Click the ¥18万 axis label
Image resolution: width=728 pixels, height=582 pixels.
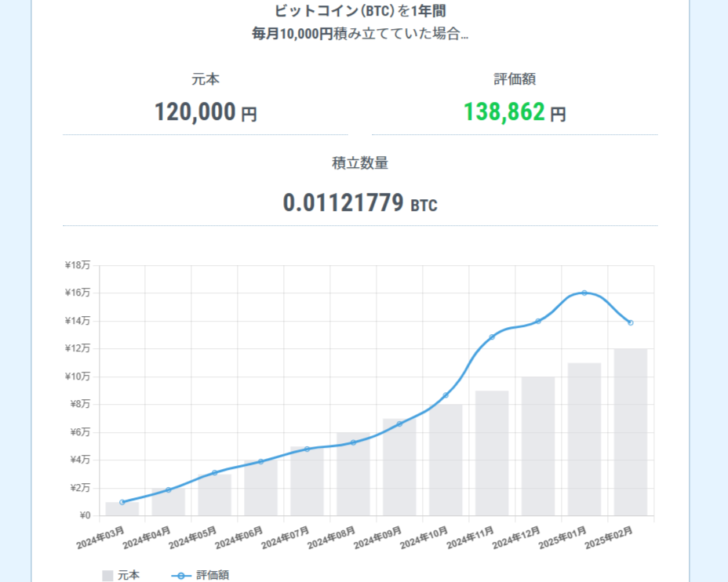pyautogui.click(x=78, y=265)
